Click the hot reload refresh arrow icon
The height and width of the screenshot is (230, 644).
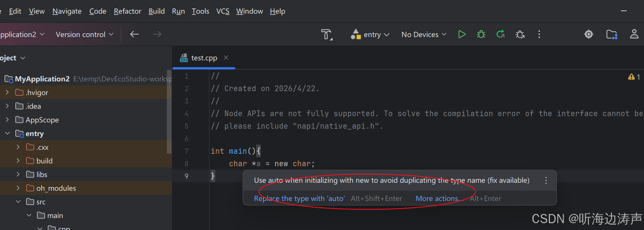[501, 34]
